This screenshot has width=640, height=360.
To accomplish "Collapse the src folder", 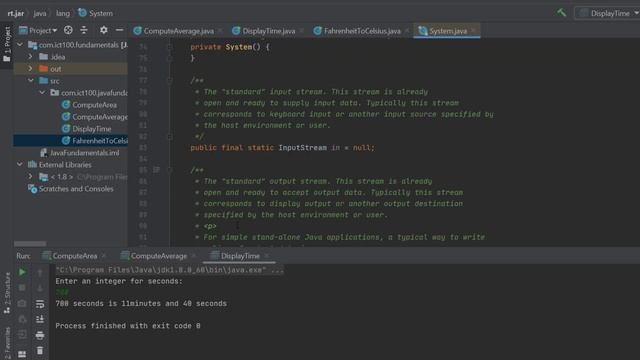I will tap(31, 80).
